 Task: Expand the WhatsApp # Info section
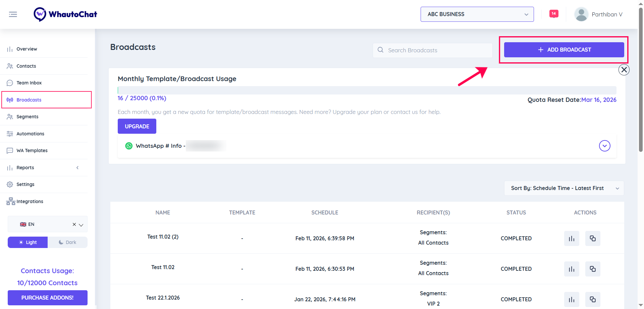point(604,146)
